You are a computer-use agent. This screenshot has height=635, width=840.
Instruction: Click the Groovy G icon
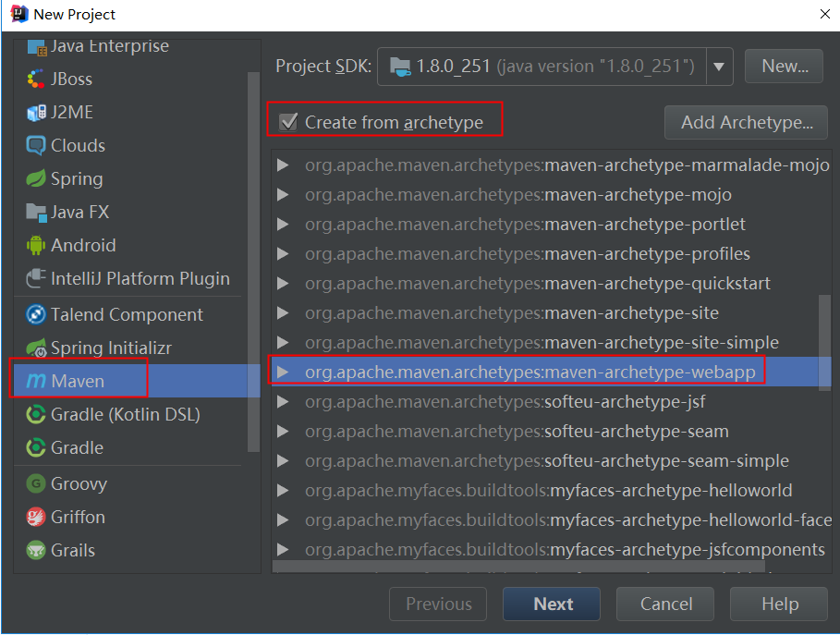coord(36,484)
